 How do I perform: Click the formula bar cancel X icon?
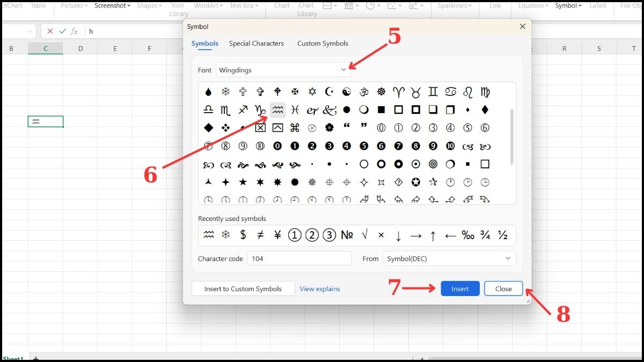pos(50,31)
